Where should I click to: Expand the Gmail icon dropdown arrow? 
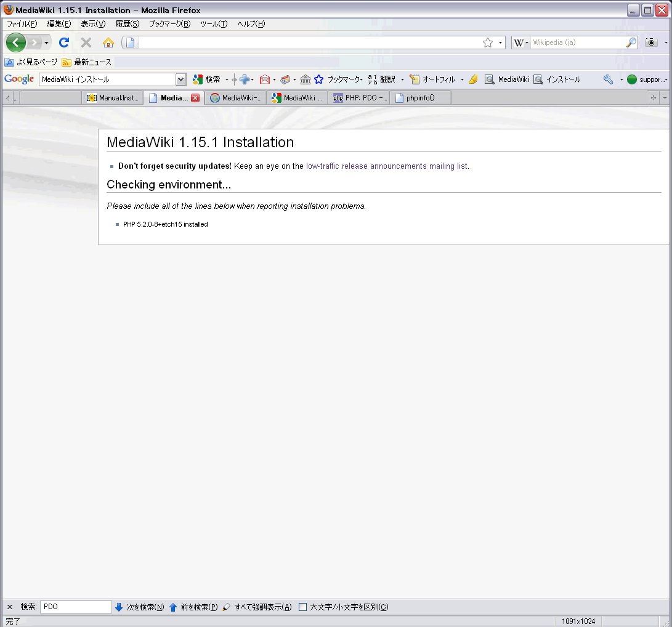(274, 79)
